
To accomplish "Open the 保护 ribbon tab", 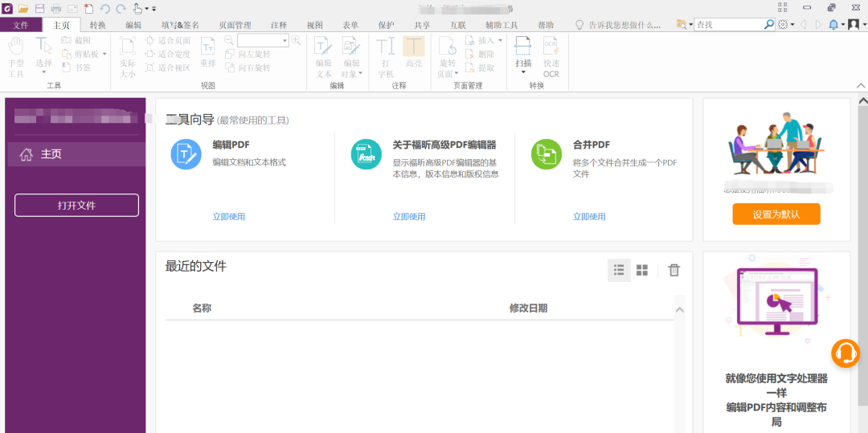I will [387, 25].
